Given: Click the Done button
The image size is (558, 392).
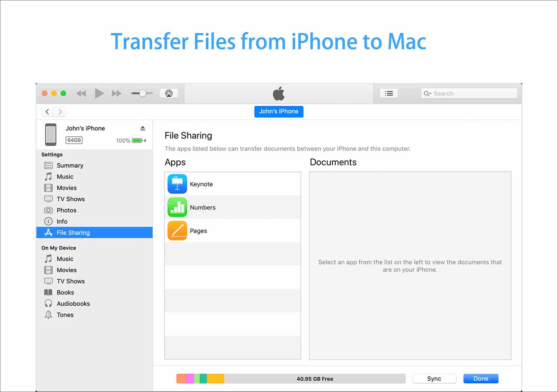Looking at the screenshot, I should [x=481, y=378].
